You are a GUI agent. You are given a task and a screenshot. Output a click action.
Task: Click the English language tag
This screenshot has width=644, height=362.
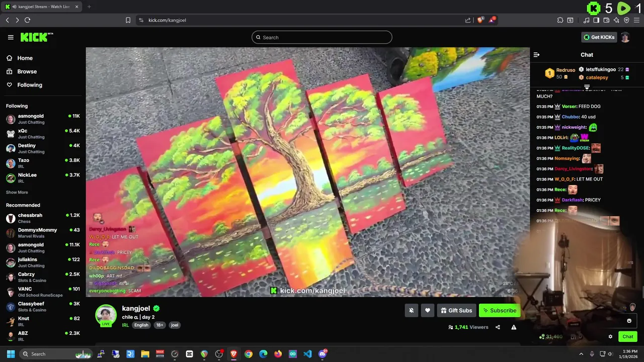141,325
